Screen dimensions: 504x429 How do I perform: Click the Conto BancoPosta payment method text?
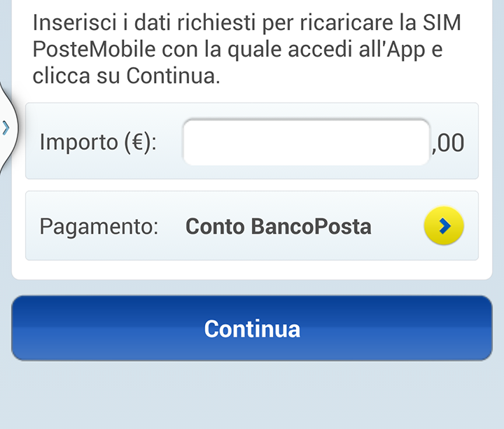tap(279, 227)
